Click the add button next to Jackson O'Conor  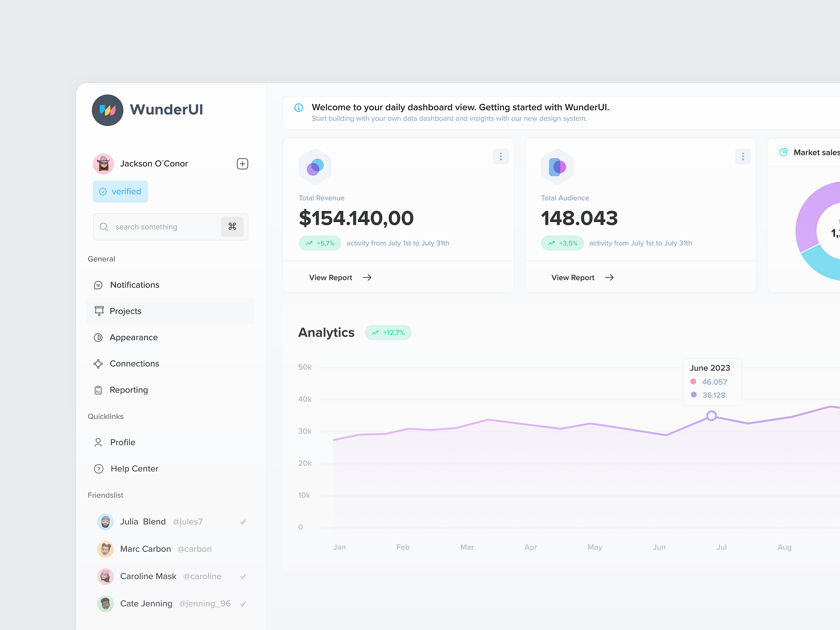(242, 163)
